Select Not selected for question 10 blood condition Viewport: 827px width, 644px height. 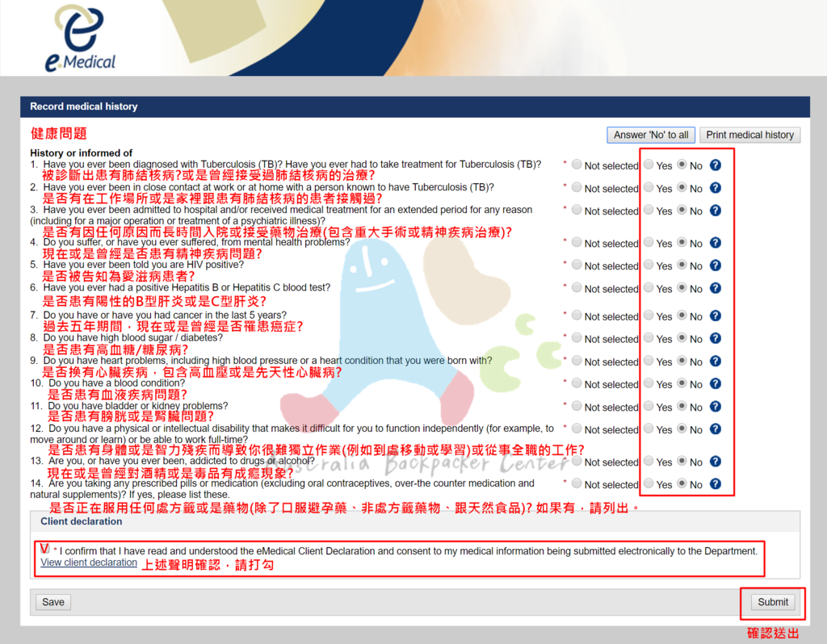[577, 383]
